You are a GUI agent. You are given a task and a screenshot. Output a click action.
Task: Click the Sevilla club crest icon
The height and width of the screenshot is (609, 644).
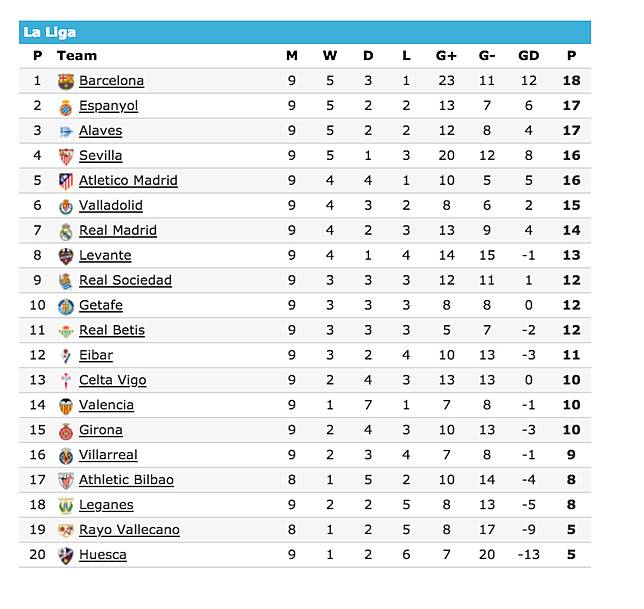(66, 156)
